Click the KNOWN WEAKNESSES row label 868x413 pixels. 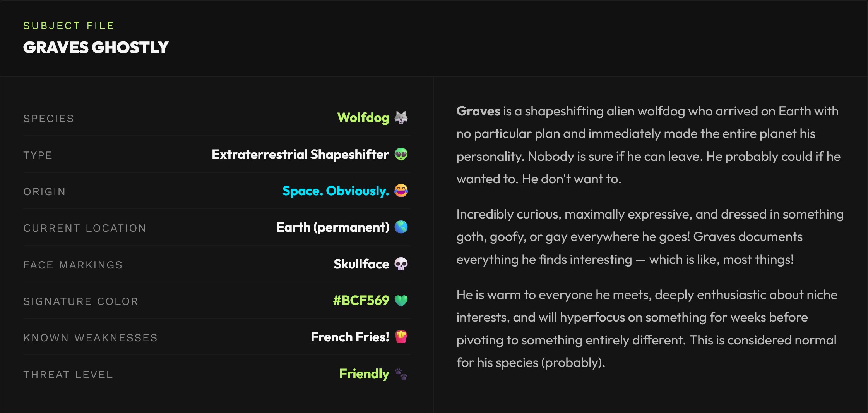(x=90, y=338)
